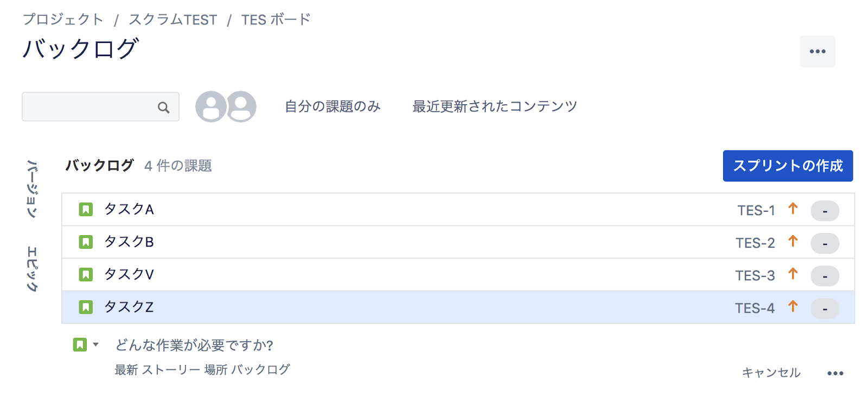Toggle the 最近更新されたコンテンツ quick filter

coord(494,106)
